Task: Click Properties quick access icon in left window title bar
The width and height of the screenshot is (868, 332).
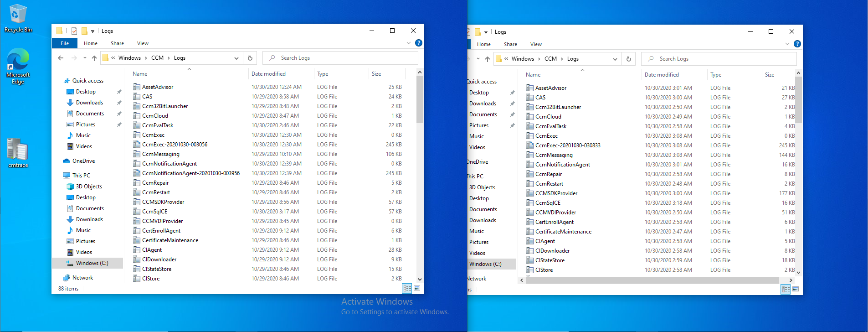Action: 74,31
